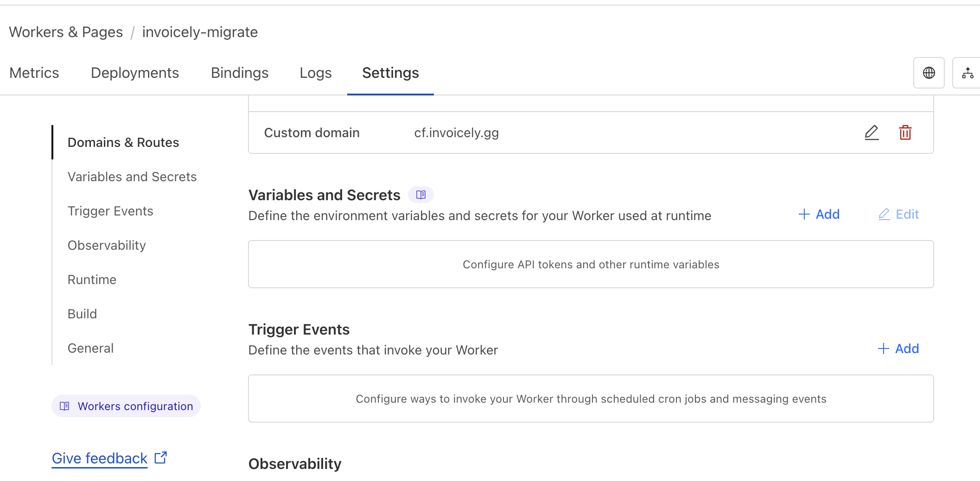Add a new variable or secret
The width and height of the screenshot is (980, 481).
coord(819,214)
